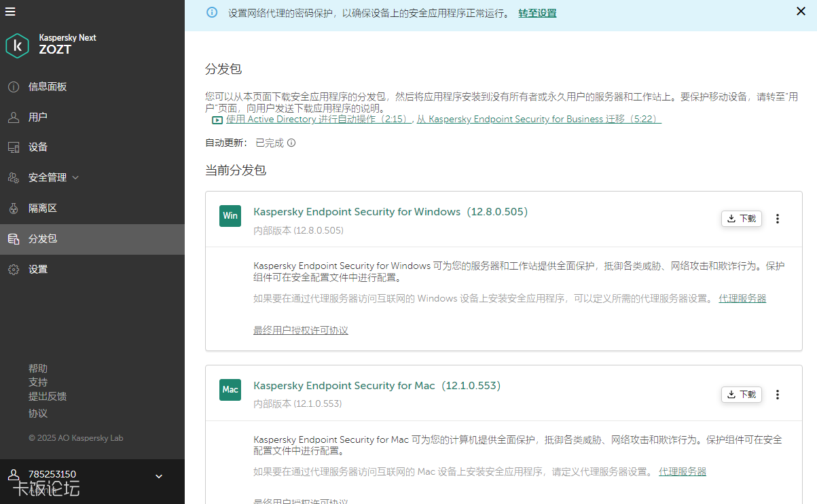The width and height of the screenshot is (817, 504).
Task: Open the three-dot menu for Windows package
Action: [x=778, y=219]
